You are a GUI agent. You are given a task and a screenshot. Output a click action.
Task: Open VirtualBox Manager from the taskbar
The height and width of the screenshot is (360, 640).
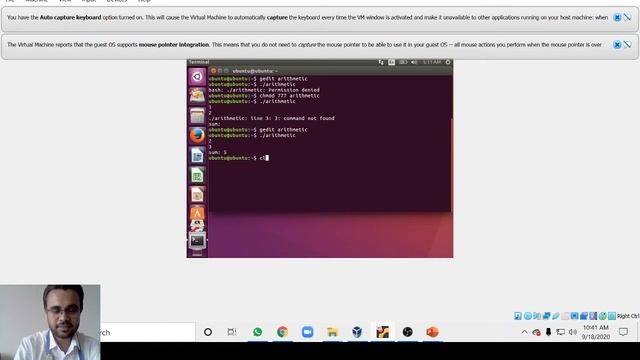[x=357, y=332]
